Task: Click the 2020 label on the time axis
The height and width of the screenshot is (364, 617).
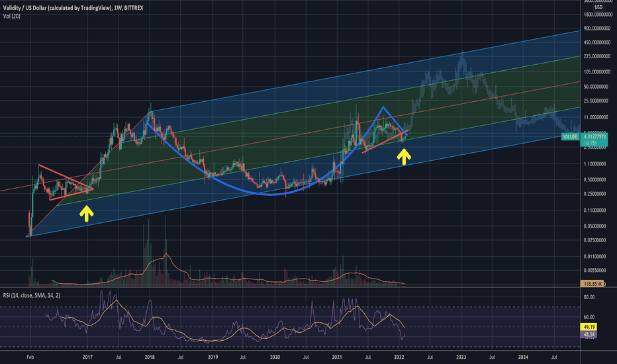Action: [x=275, y=357]
